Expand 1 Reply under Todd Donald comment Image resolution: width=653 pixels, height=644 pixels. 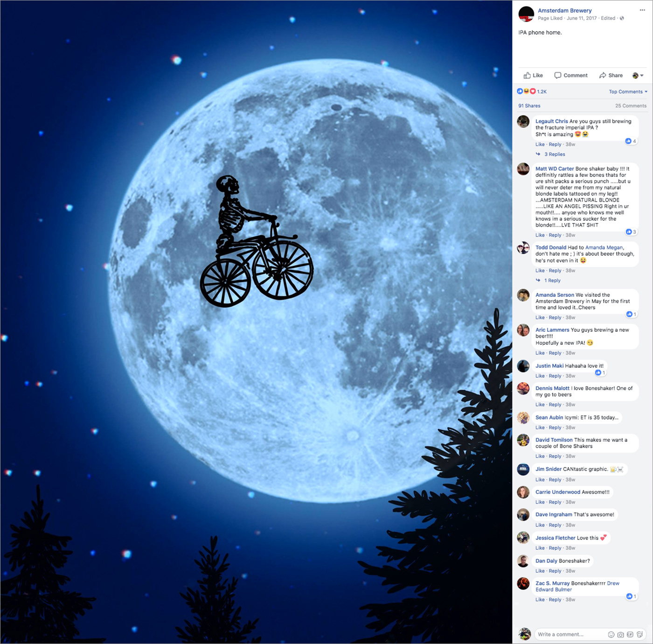click(552, 280)
